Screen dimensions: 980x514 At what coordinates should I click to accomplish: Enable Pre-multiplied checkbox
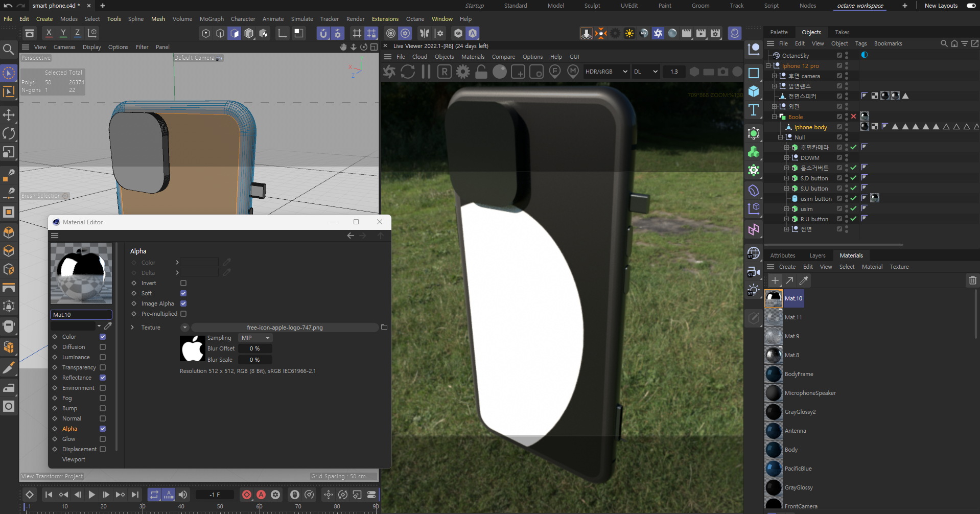click(x=183, y=314)
